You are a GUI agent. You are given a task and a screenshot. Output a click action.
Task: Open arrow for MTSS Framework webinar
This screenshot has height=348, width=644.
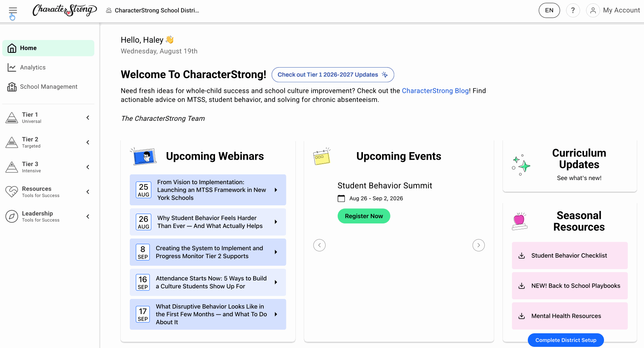pyautogui.click(x=276, y=190)
